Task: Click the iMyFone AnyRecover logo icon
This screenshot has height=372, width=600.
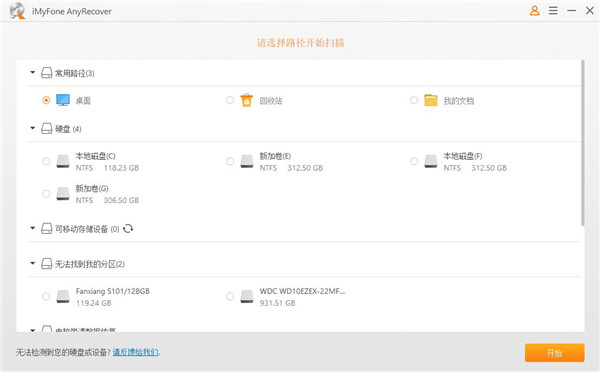Action: 17,11
